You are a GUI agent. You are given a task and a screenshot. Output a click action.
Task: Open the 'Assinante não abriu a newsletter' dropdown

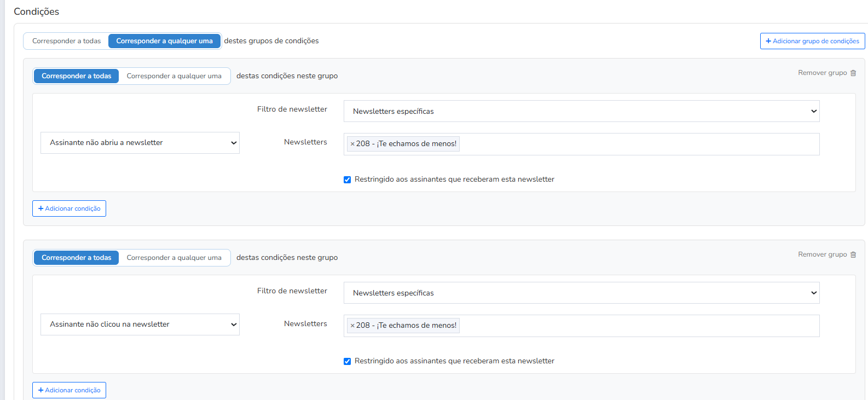(140, 143)
